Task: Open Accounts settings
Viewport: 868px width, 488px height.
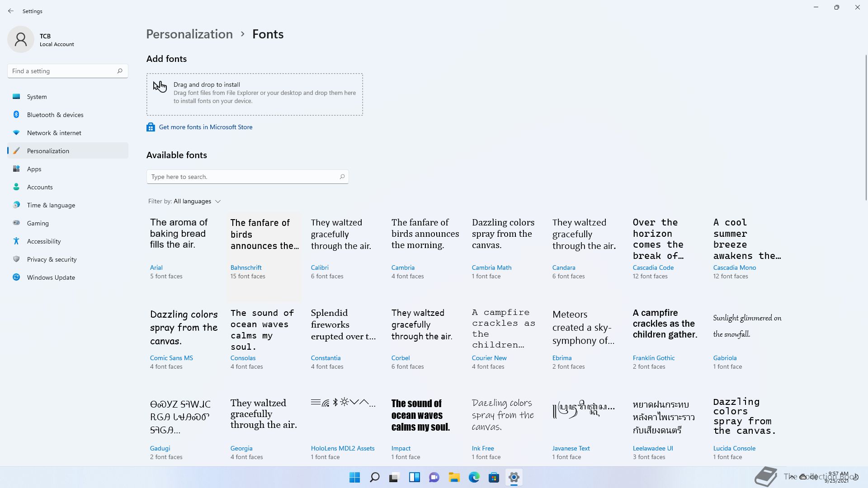Action: coord(68,187)
